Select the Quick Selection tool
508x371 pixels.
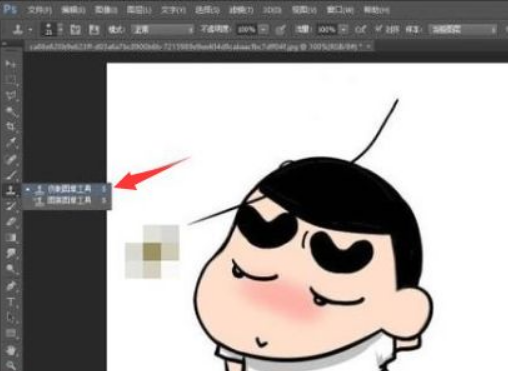click(x=10, y=111)
